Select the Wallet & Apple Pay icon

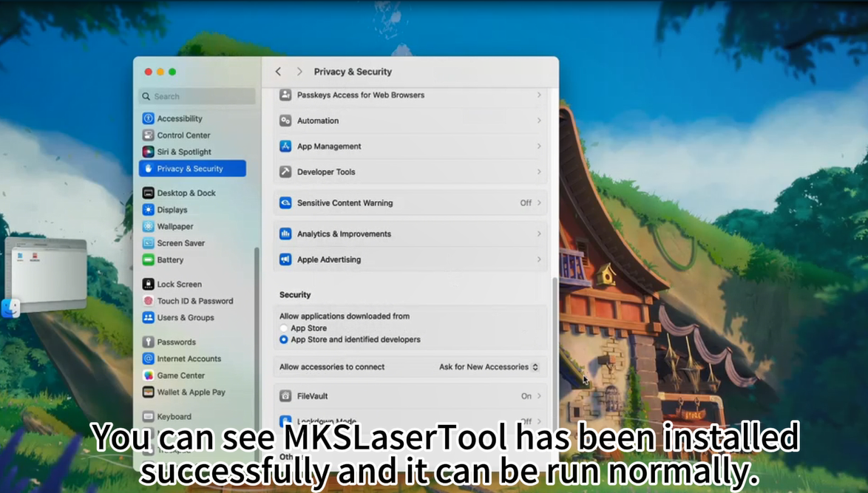pyautogui.click(x=148, y=392)
